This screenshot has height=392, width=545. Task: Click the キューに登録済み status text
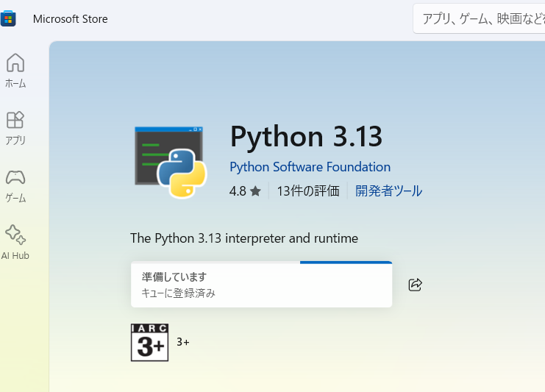178,293
